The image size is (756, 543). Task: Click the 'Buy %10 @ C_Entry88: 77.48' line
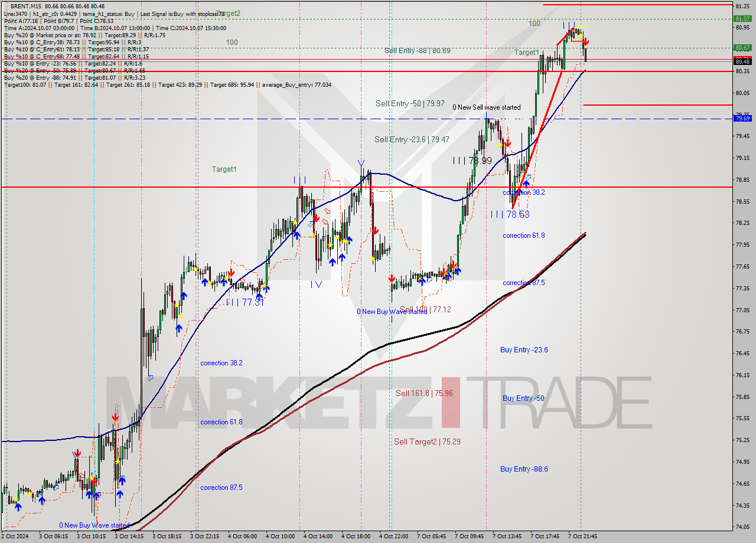pyautogui.click(x=76, y=56)
